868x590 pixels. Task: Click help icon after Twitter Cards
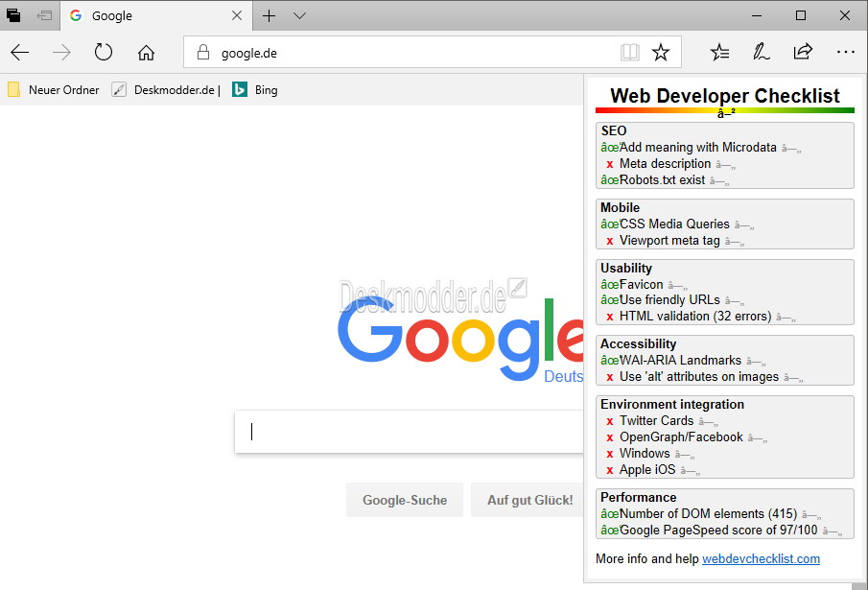click(708, 422)
